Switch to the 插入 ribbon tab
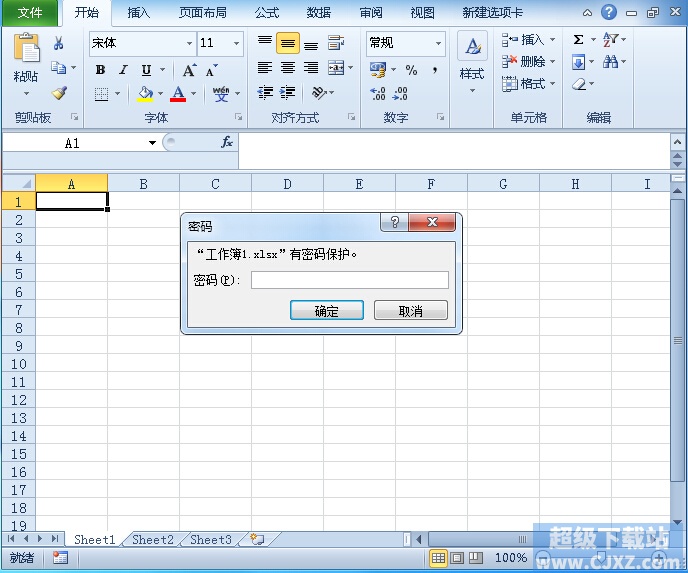688x573 pixels. [x=139, y=13]
